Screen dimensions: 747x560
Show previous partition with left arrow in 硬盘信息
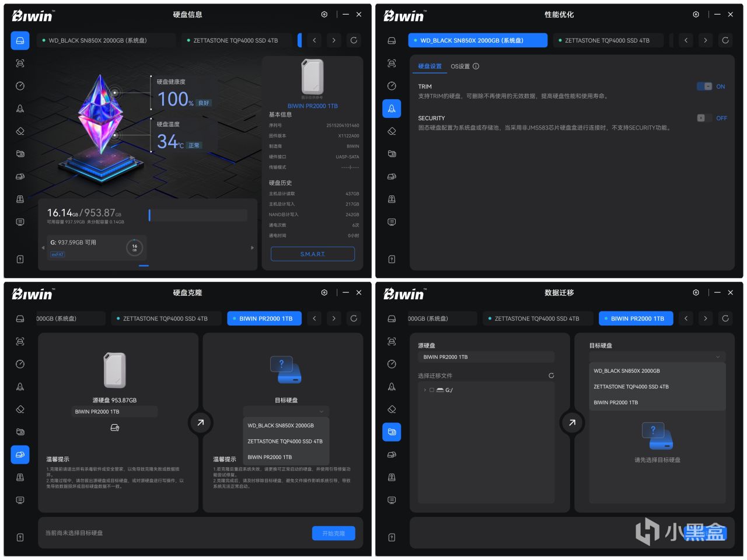coord(43,248)
